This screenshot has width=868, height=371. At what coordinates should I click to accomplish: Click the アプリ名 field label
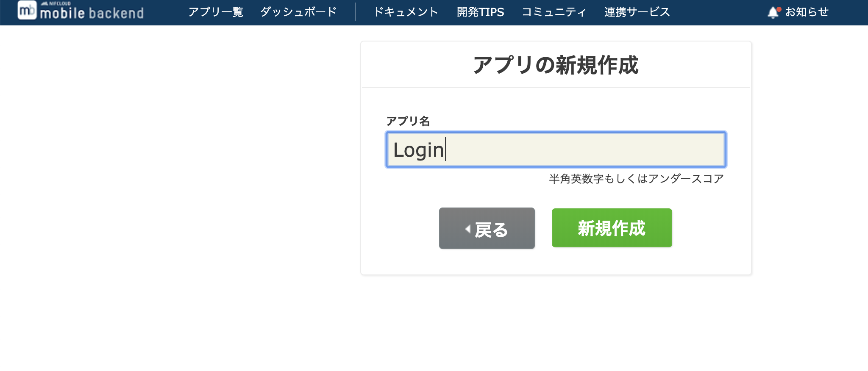pos(408,121)
